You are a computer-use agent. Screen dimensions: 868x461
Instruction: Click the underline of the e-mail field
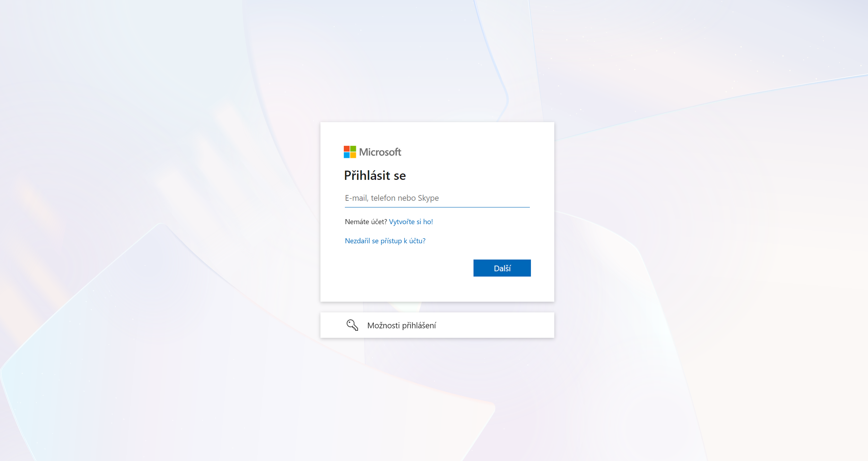coord(437,207)
